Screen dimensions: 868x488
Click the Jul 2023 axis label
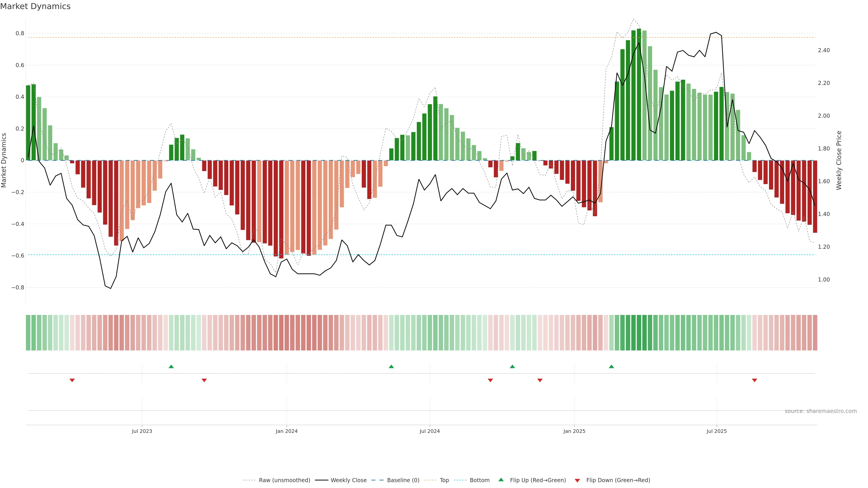[142, 431]
